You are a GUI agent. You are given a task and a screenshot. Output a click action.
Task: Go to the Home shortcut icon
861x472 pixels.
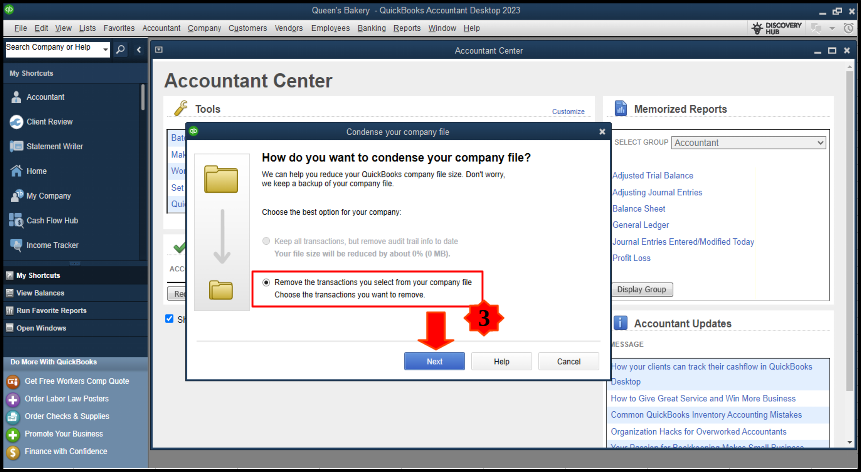[x=16, y=171]
